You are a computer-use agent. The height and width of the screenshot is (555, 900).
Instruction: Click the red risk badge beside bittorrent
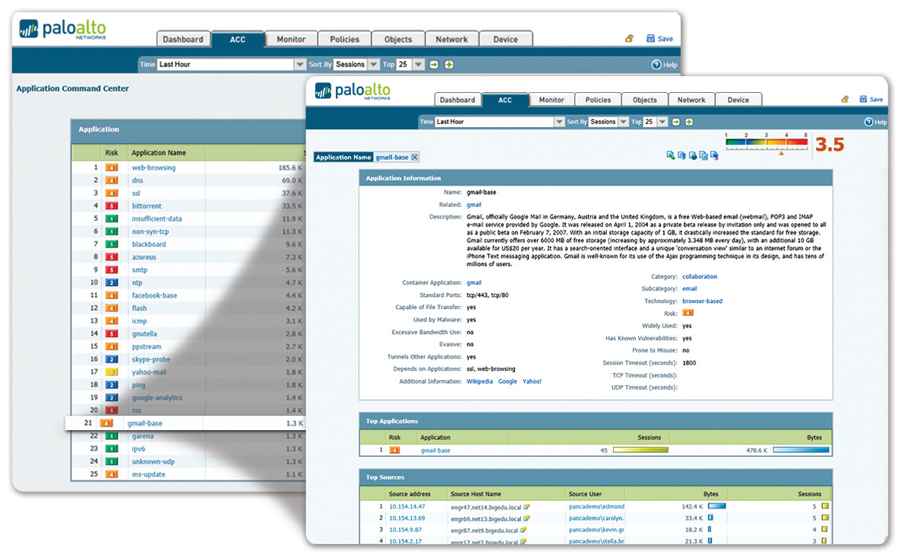pos(111,206)
